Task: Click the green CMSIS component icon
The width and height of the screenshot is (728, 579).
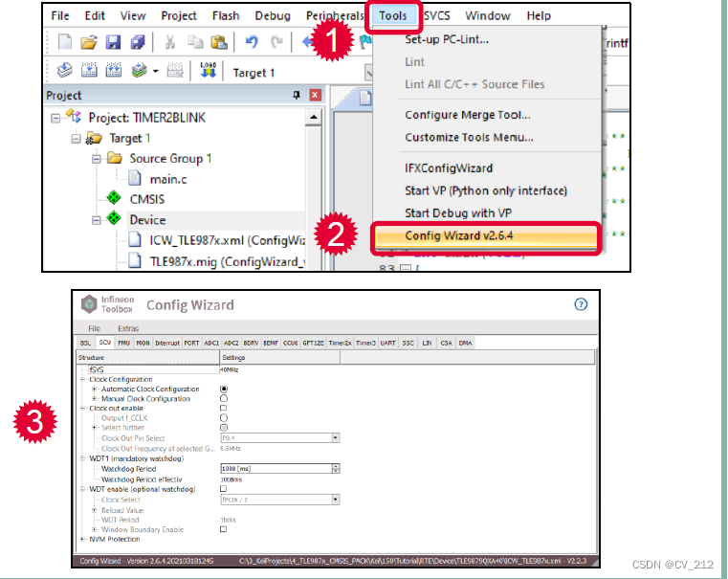Action: tap(114, 197)
